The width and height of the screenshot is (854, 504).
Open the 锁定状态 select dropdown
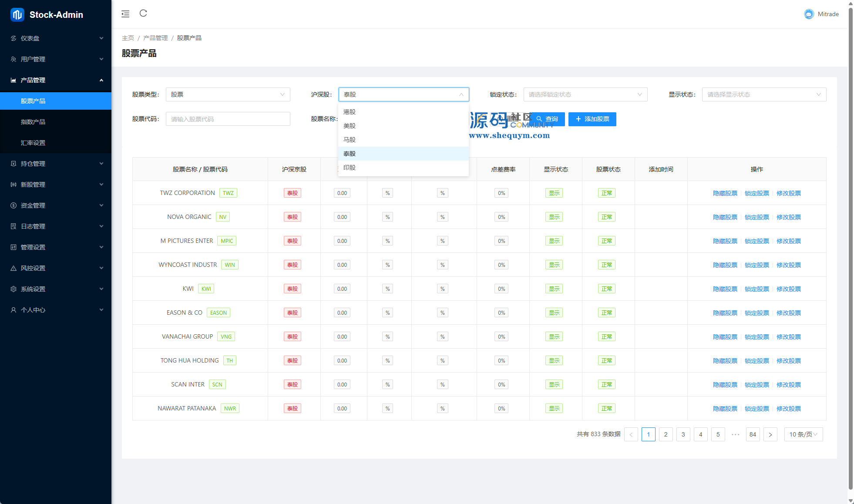(585, 94)
